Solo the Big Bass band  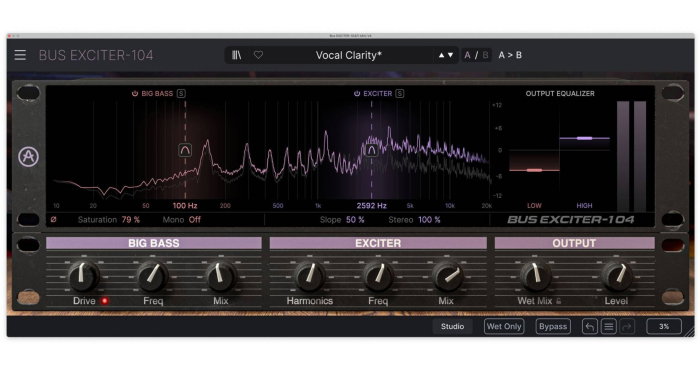pos(181,93)
